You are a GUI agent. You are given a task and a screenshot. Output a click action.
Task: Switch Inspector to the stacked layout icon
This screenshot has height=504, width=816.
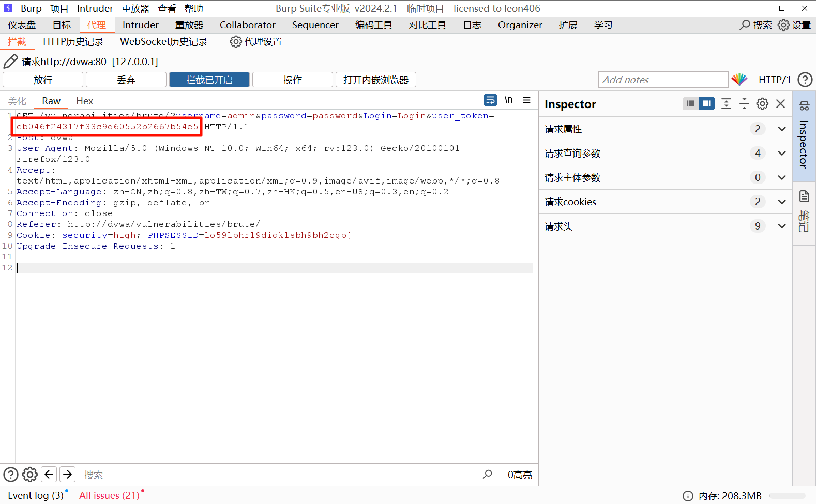point(690,103)
